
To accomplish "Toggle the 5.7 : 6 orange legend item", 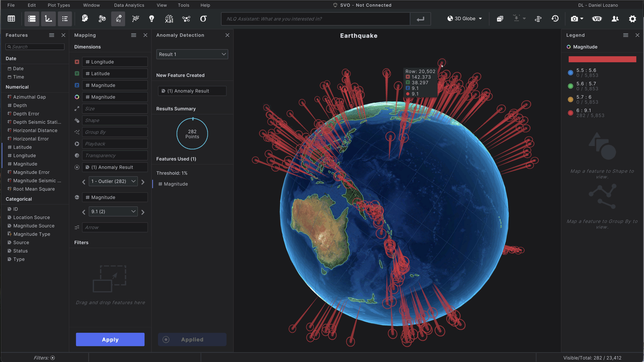I will [x=570, y=99].
